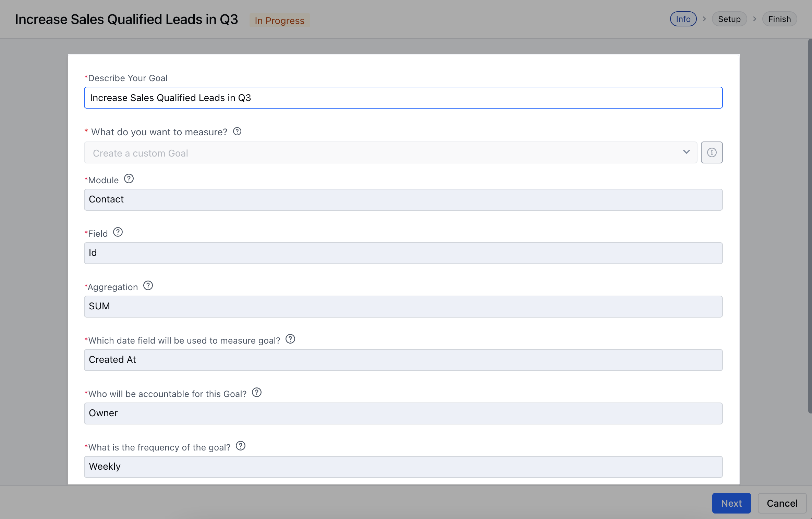Open the info button next to custom Goal dropdown
The image size is (812, 519).
pos(712,152)
